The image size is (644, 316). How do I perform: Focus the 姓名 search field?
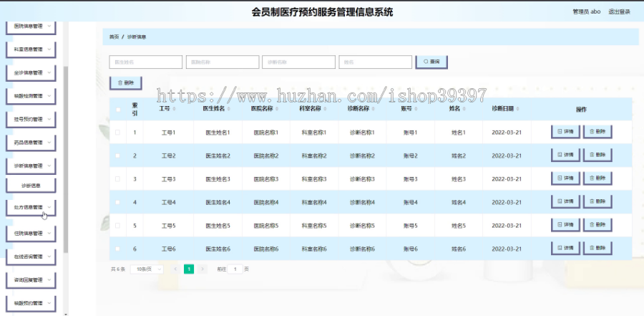pos(375,62)
